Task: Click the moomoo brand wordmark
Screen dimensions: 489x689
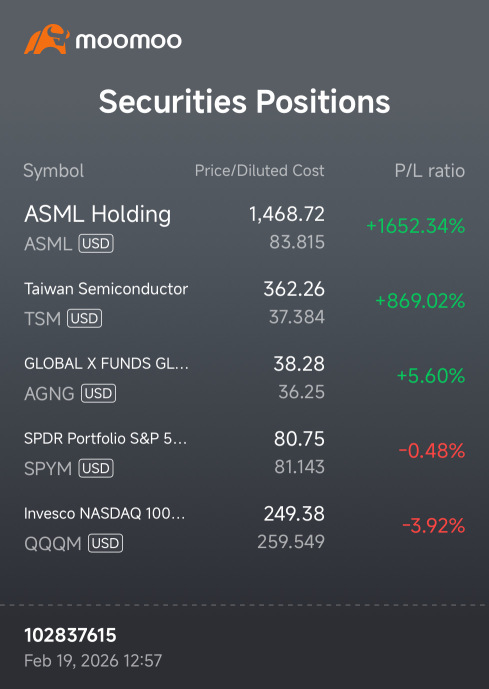Action: [128, 41]
